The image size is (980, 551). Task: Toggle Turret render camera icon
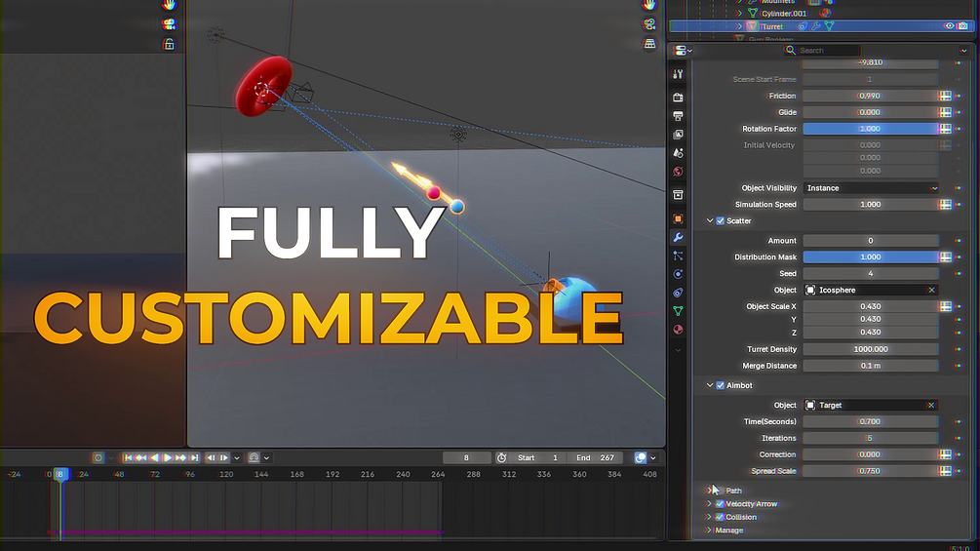click(963, 26)
